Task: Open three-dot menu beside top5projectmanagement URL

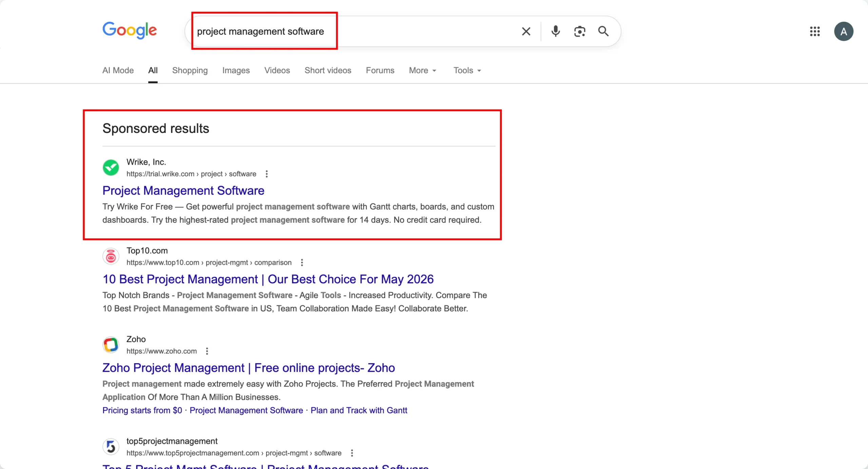Action: (352, 453)
